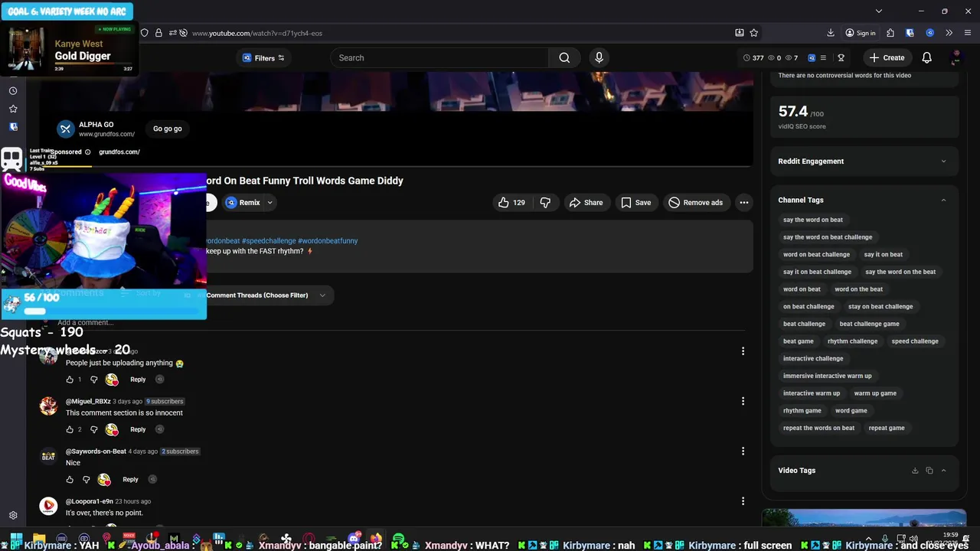Open the browser extensions puzzle icon
The height and width of the screenshot is (551, 980).
point(890,33)
